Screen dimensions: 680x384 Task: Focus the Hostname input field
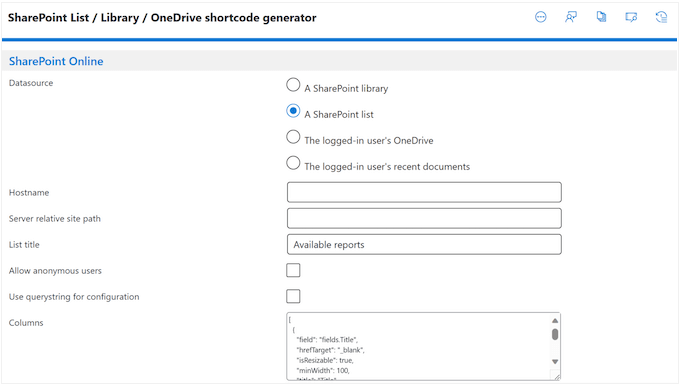[424, 192]
